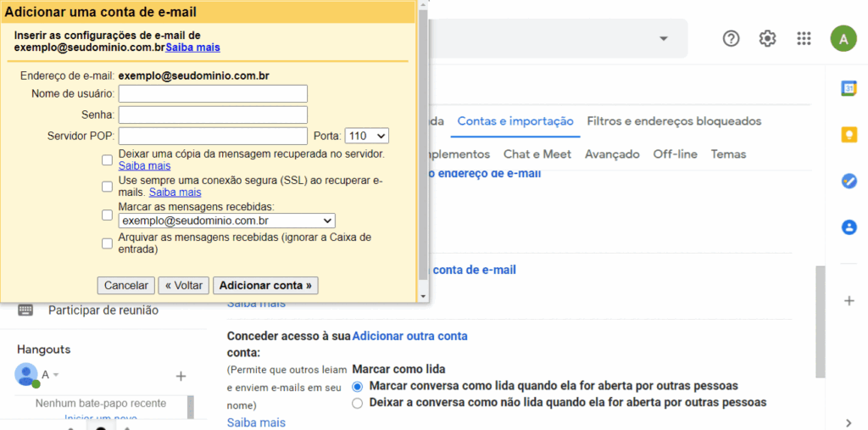
Task: Expand the received messages label dropdown
Action: [227, 221]
